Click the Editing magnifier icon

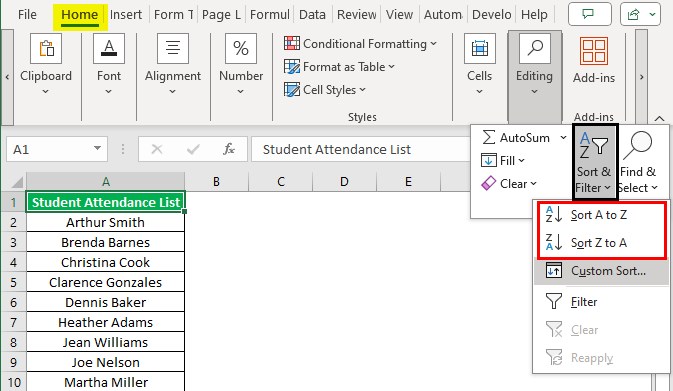pyautogui.click(x=535, y=48)
